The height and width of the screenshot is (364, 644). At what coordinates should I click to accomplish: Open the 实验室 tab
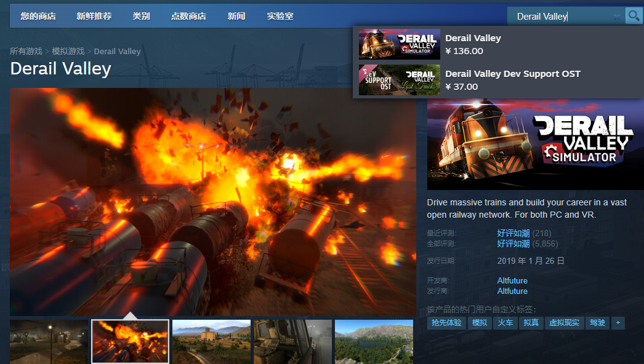click(x=280, y=16)
